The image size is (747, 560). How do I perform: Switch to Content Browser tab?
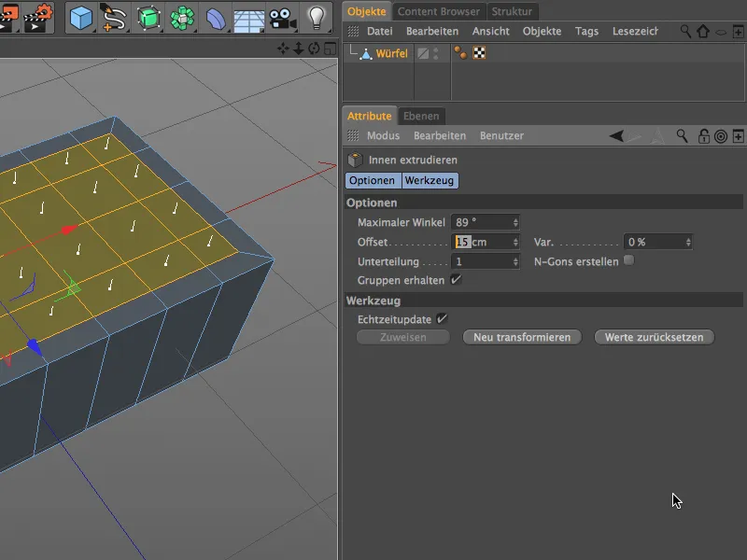point(438,11)
